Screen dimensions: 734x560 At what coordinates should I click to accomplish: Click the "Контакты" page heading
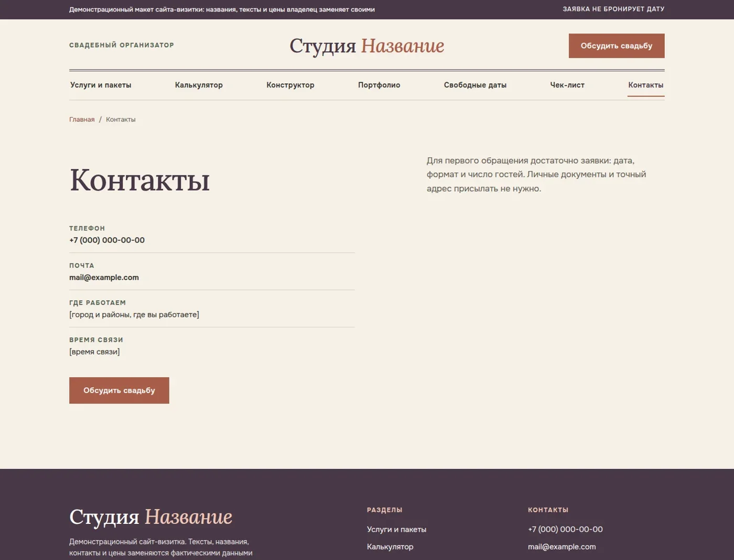[139, 180]
